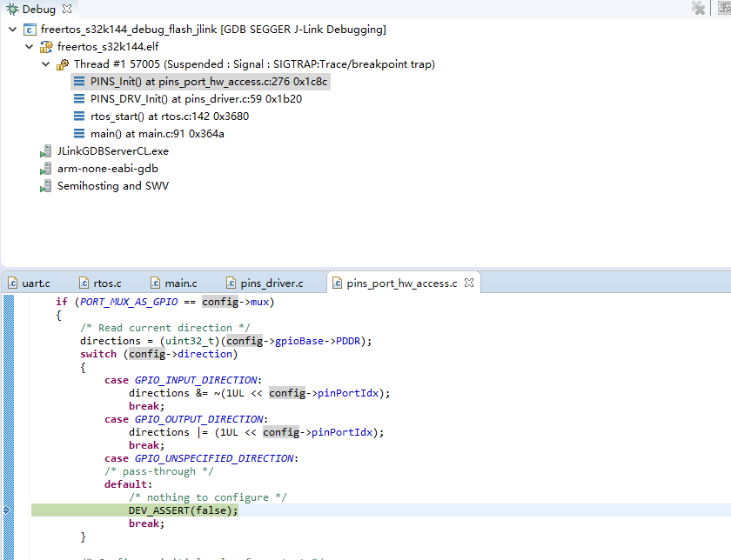Viewport: 731px width, 560px height.
Task: Click the rtos_start() stack frame icon
Action: click(x=79, y=116)
